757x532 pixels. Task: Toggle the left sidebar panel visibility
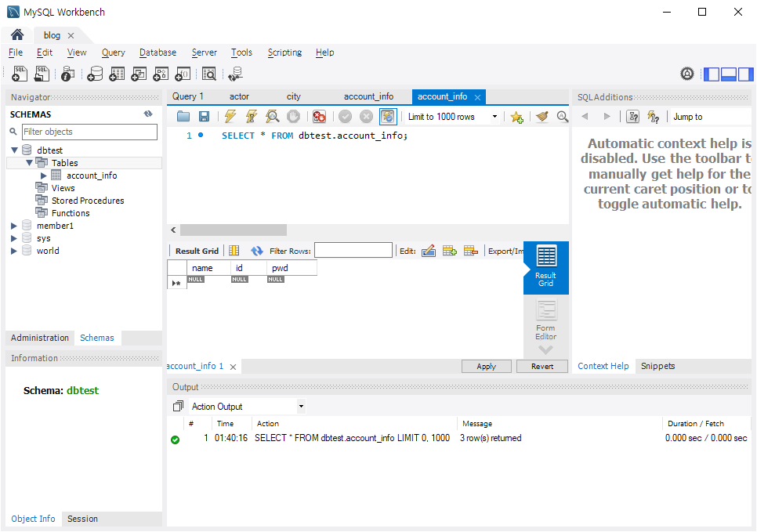coord(712,74)
